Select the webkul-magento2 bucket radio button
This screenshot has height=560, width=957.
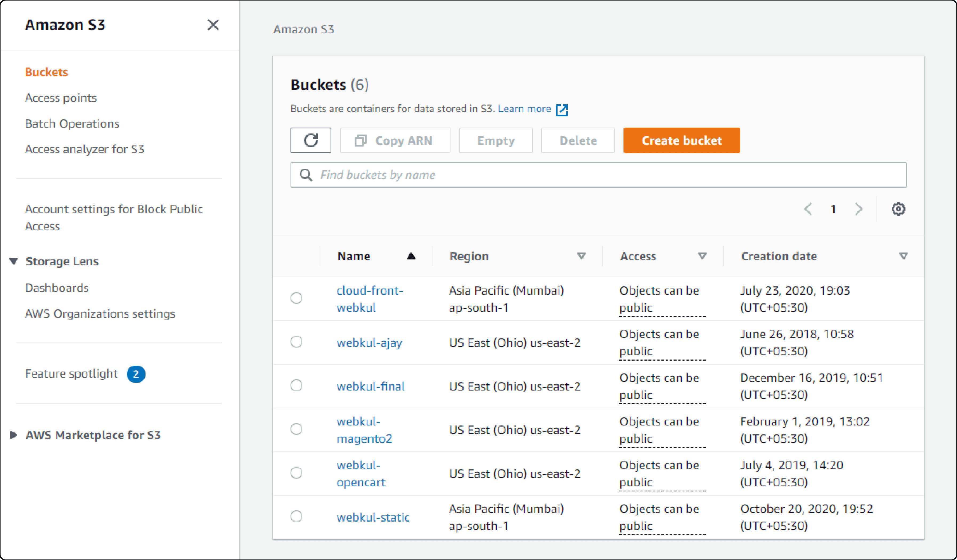(296, 429)
